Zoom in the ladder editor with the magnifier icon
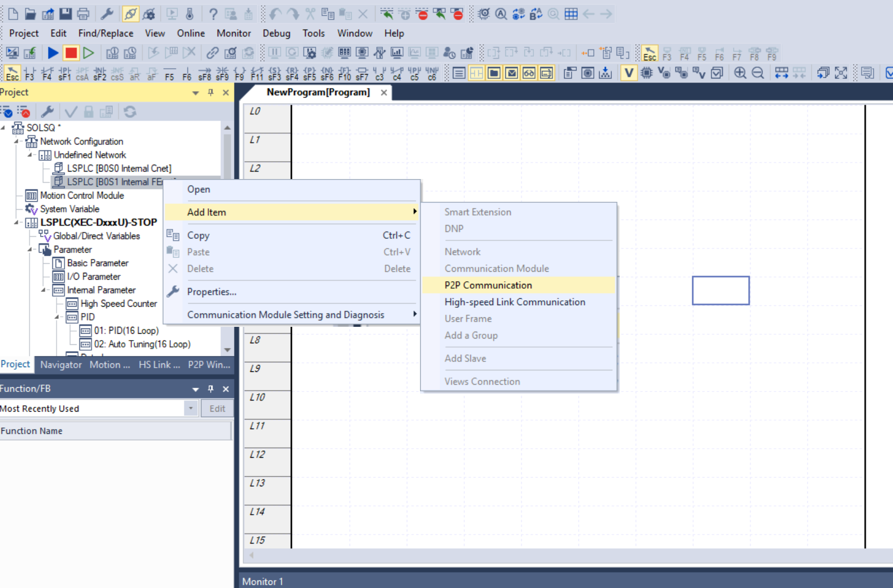The image size is (893, 588). [x=740, y=73]
